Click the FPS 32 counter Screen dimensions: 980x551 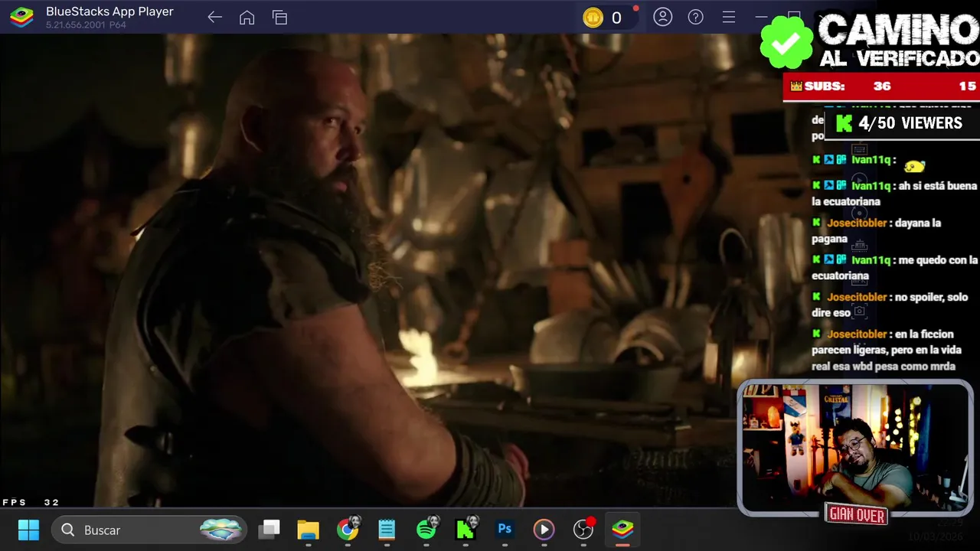click(31, 502)
